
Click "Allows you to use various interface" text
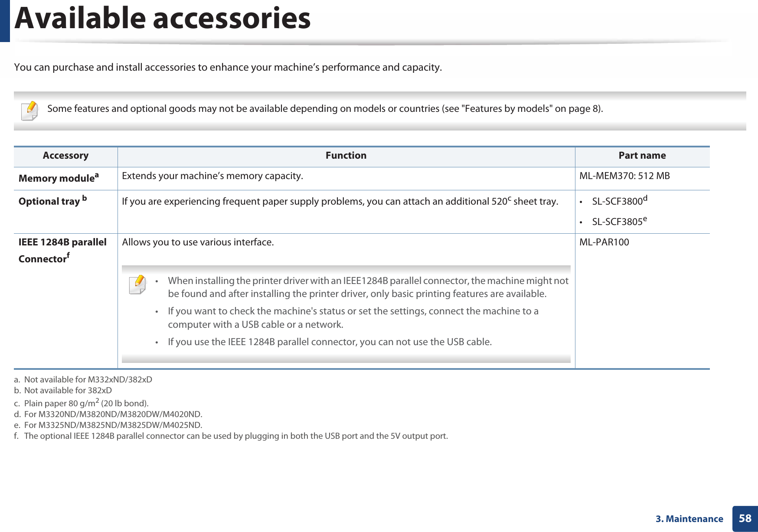click(x=198, y=242)
